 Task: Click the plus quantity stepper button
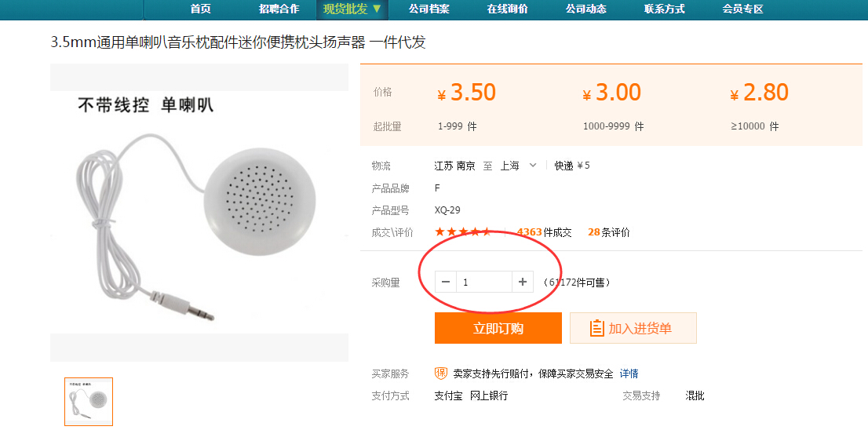tap(522, 282)
